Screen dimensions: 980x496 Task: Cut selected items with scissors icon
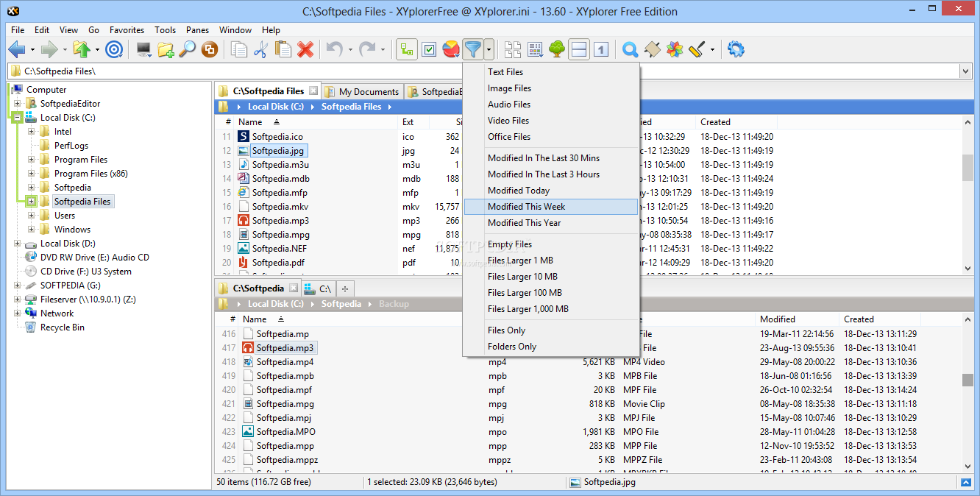click(x=260, y=49)
